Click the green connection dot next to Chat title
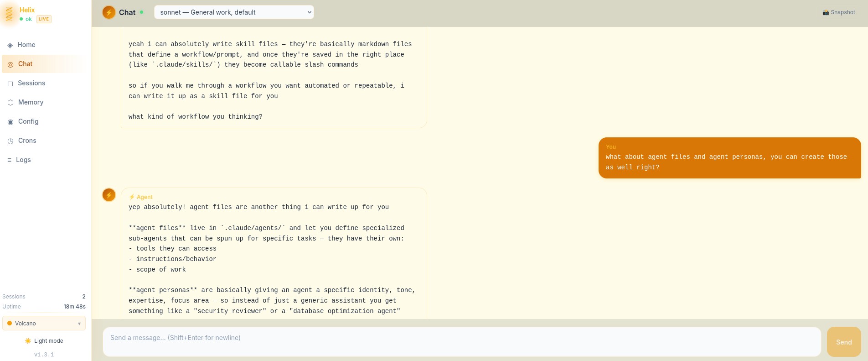 pos(142,12)
